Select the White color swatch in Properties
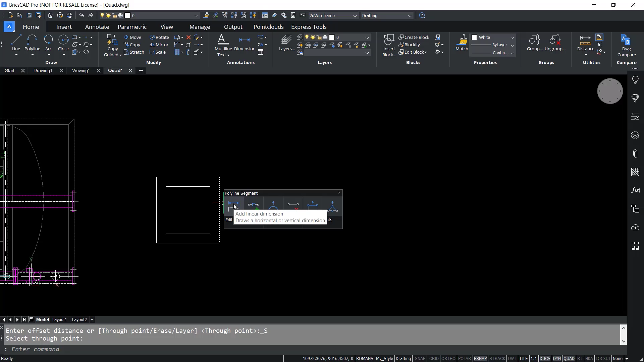644x362 pixels. [x=474, y=37]
